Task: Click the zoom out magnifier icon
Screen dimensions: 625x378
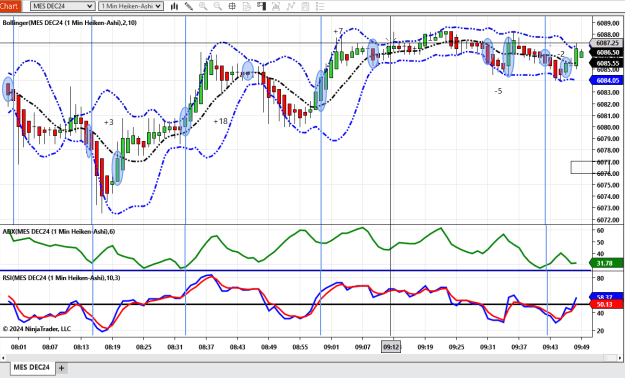Action: point(218,6)
